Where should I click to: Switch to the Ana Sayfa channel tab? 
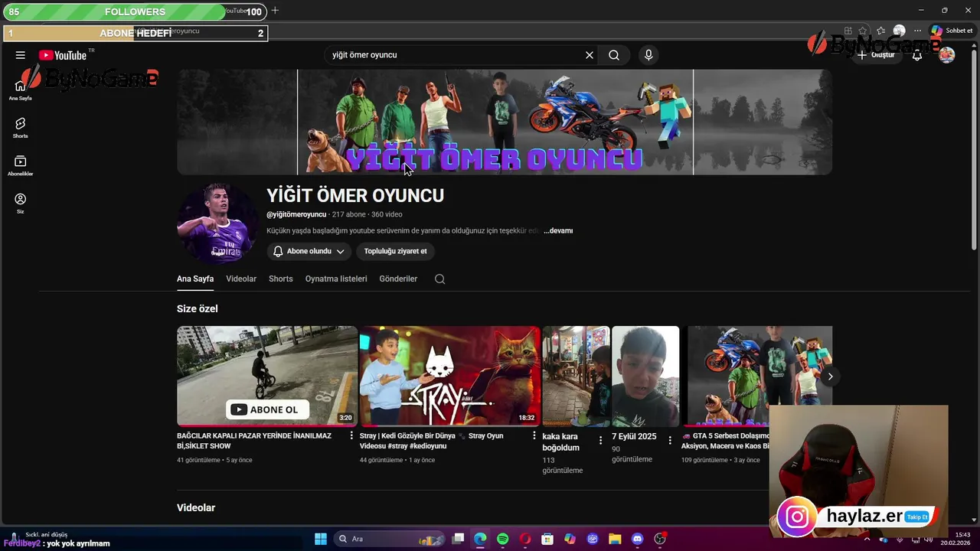pyautogui.click(x=195, y=279)
